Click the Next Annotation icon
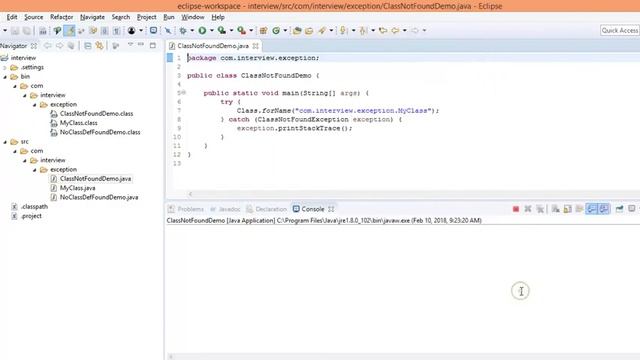Image resolution: width=640 pixels, height=360 pixels. (x=343, y=31)
